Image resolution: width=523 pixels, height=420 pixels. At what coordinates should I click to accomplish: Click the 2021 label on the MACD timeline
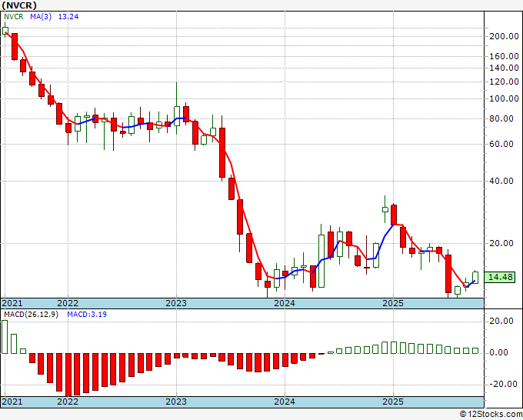tap(12, 402)
